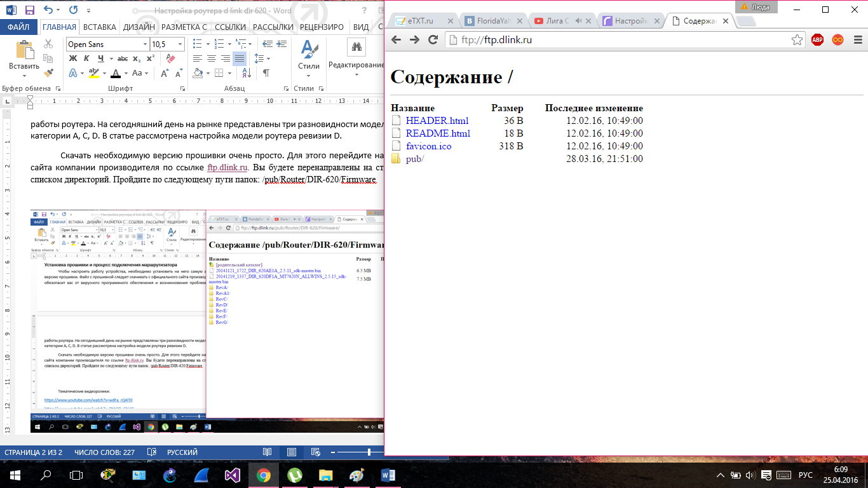Increase font size with the larger A
The image size is (868, 488).
point(164,74)
